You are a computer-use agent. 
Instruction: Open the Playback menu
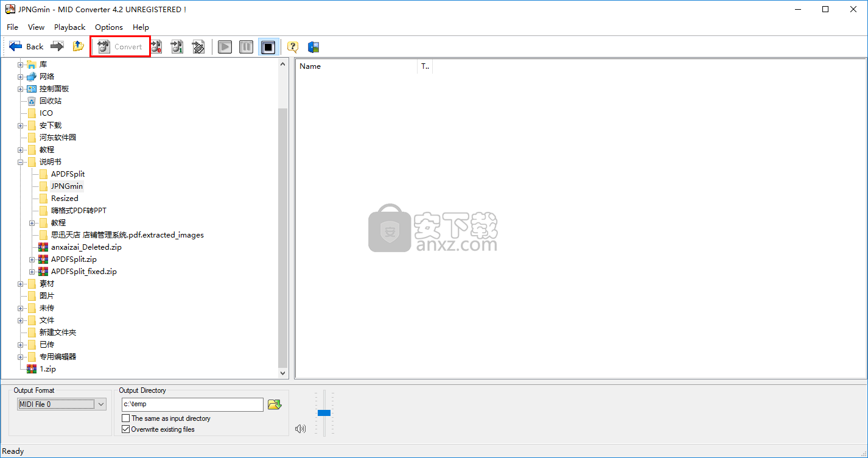point(70,27)
